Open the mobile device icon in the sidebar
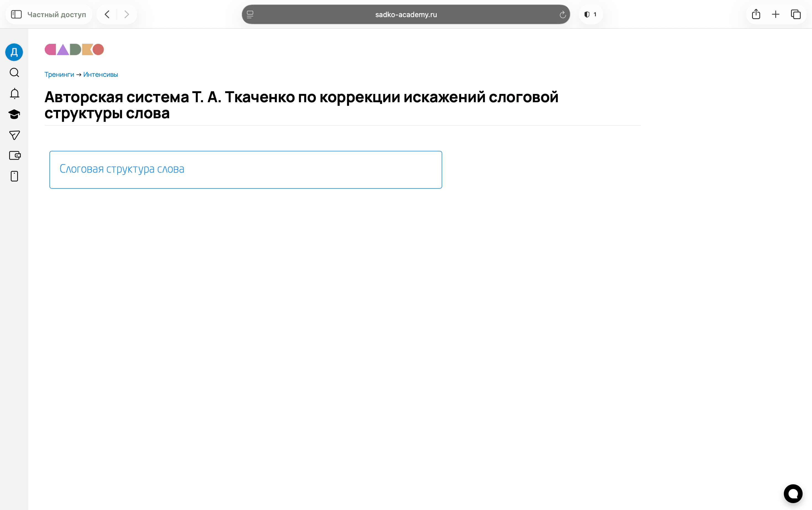The image size is (812, 510). pos(14,176)
